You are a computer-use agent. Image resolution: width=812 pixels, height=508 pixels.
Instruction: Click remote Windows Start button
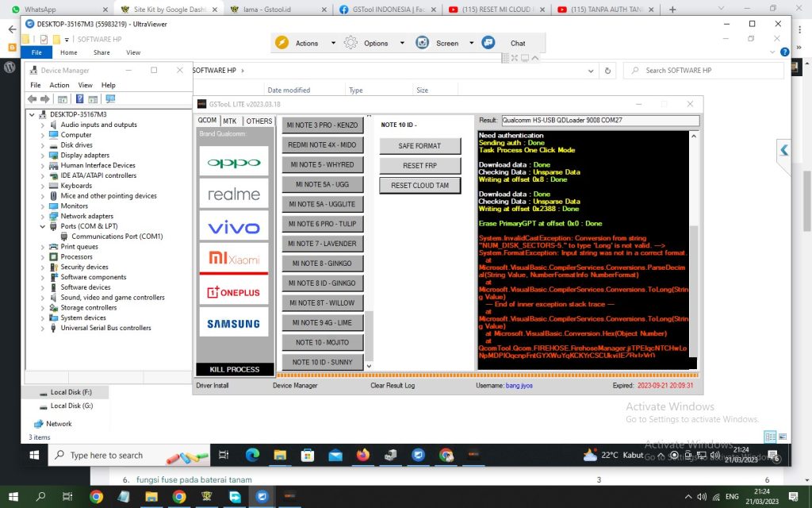click(34, 455)
